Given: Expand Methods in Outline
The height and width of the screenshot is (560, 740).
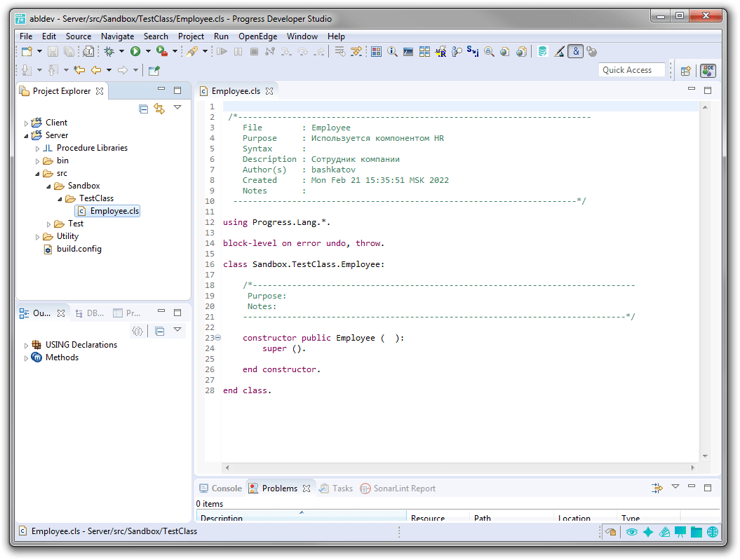Looking at the screenshot, I should click(26, 358).
